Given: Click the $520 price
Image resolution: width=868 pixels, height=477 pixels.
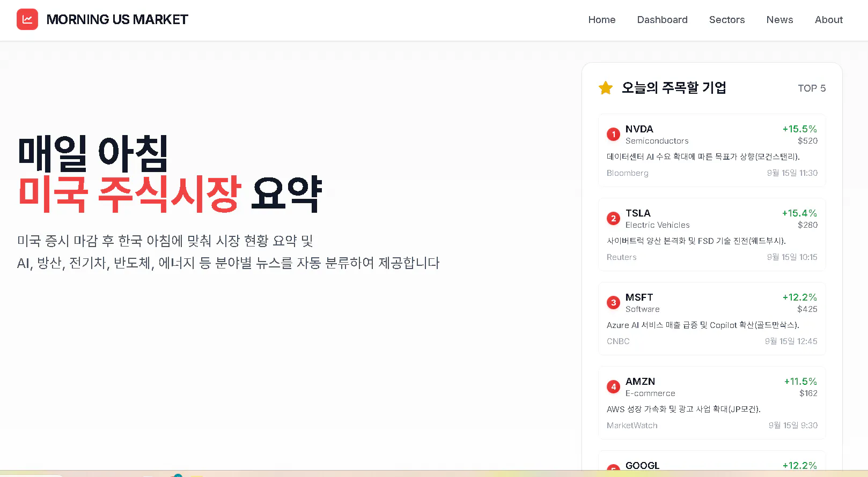Looking at the screenshot, I should pos(807,141).
